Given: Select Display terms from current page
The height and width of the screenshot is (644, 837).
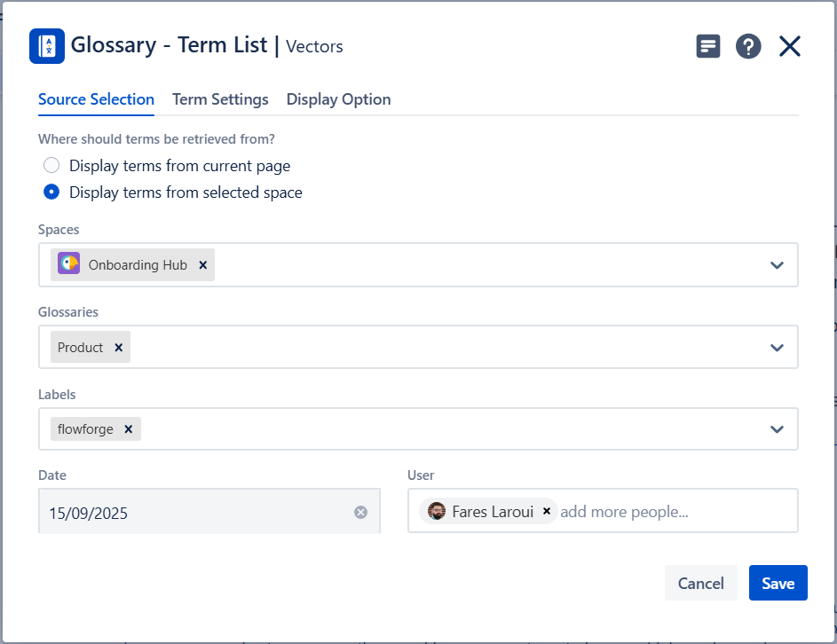Looking at the screenshot, I should pos(52,165).
